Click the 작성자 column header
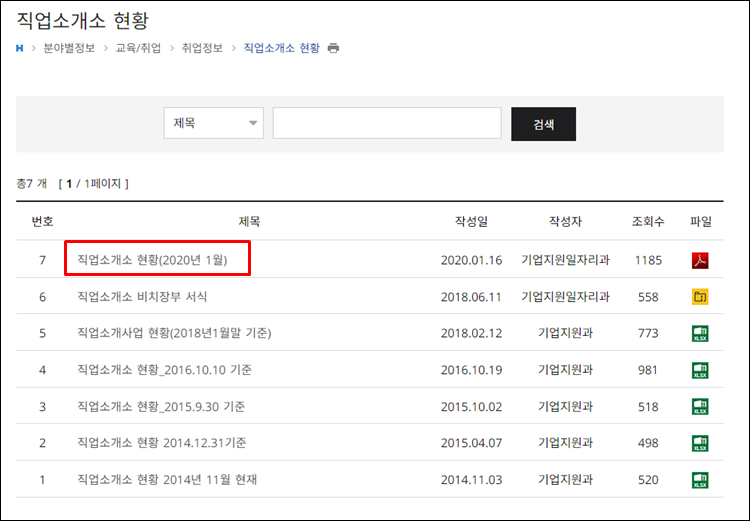The height and width of the screenshot is (521, 750). (565, 222)
